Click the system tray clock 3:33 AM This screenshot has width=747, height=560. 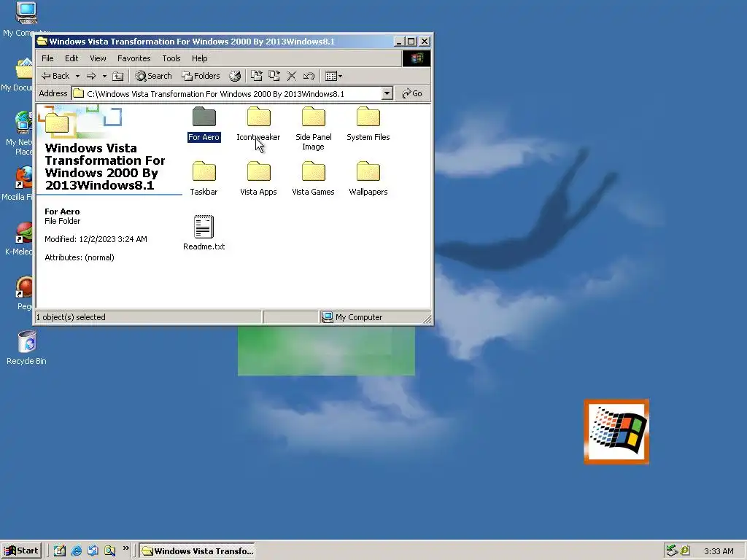click(719, 551)
